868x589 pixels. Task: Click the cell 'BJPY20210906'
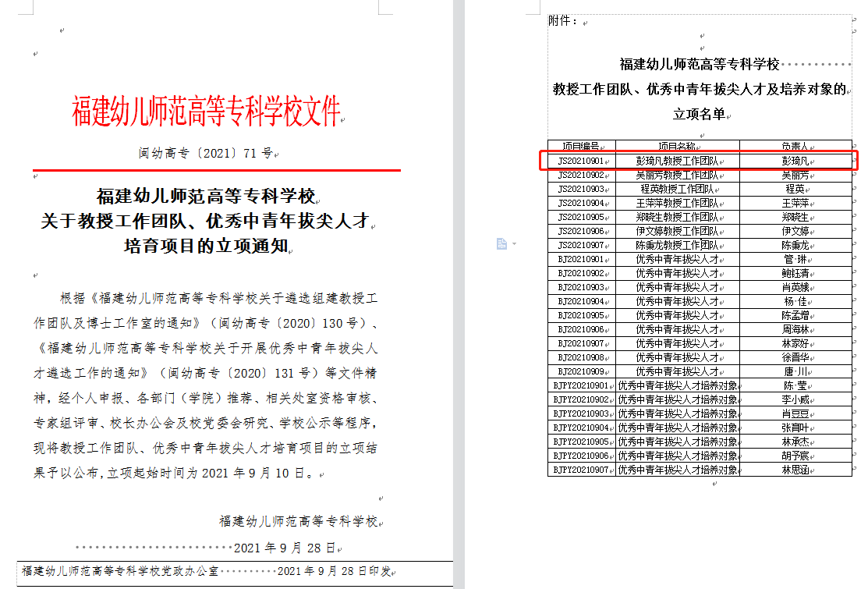click(x=581, y=456)
